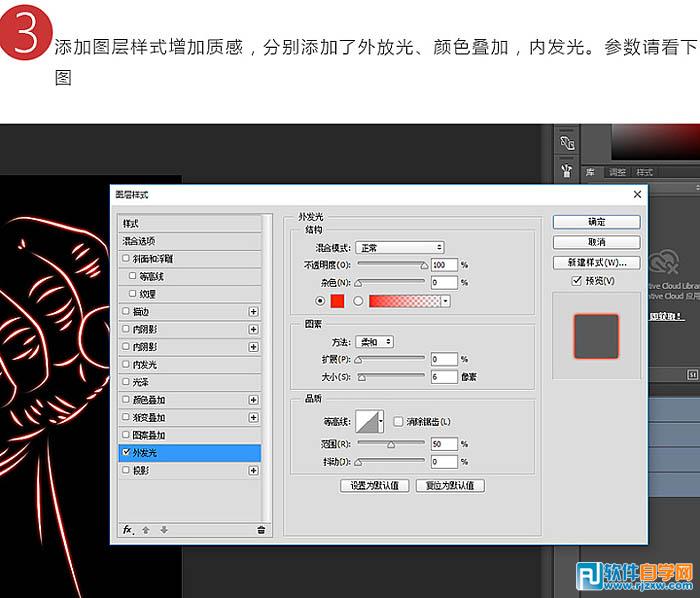The height and width of the screenshot is (598, 700).
Task: Switch to the 调整 panel tab
Action: [x=617, y=172]
